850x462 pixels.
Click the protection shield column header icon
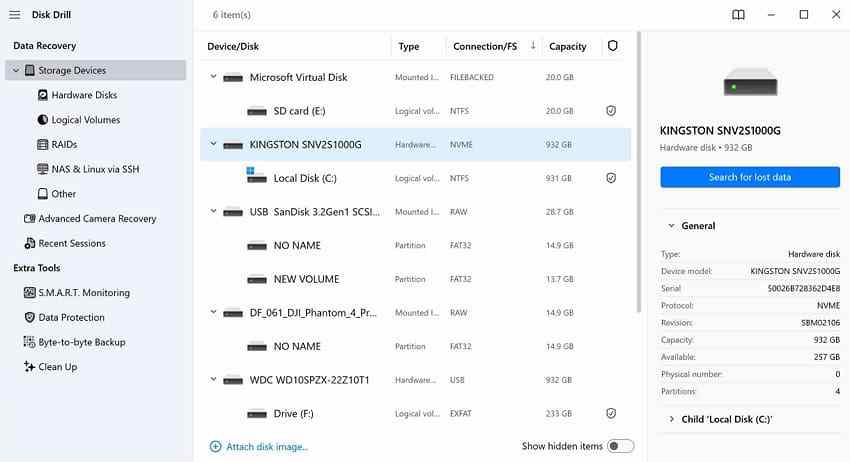613,46
